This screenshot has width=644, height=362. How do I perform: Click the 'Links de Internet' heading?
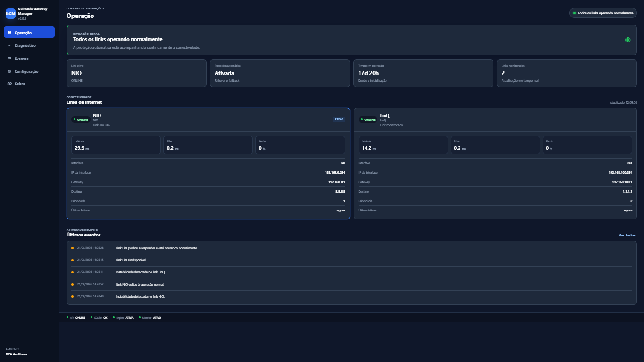pos(84,102)
